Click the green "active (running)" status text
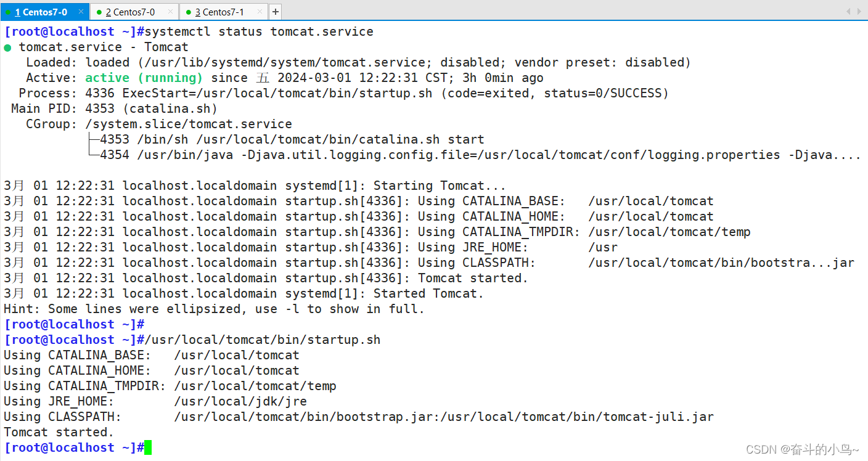Viewport: 868px width, 461px height. (x=144, y=78)
